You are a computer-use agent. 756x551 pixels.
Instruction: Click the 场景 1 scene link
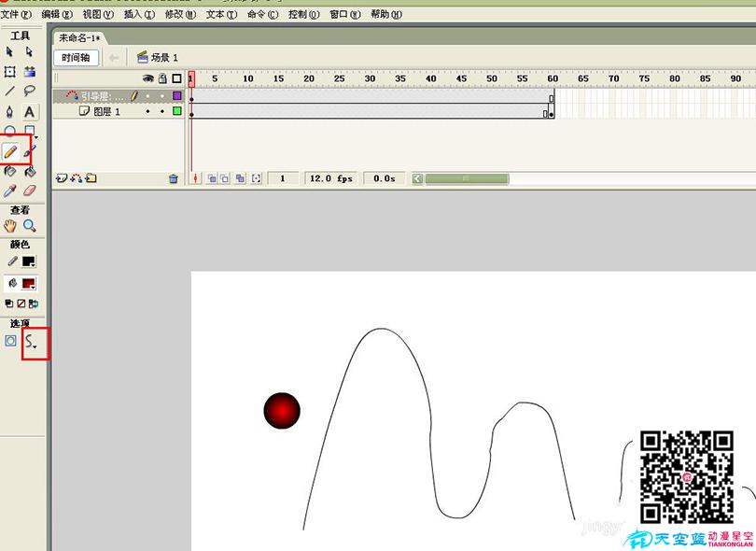click(x=158, y=58)
